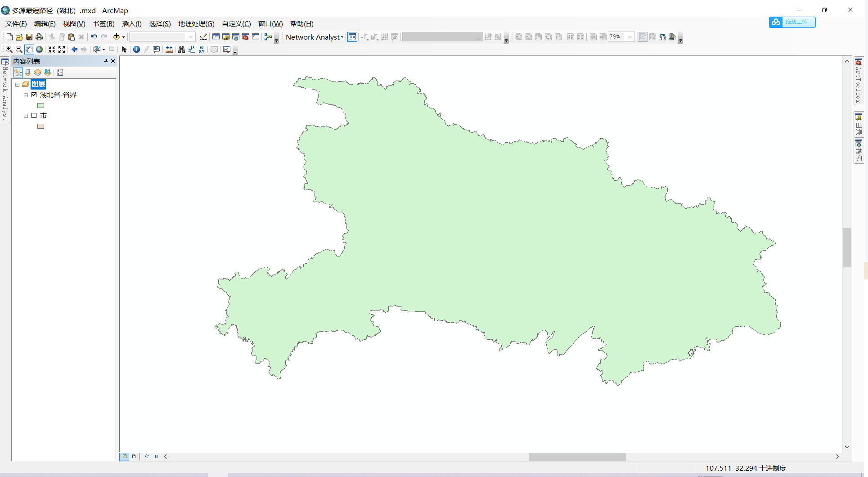Zoom to full extent globe icon
The height and width of the screenshot is (477, 868).
point(39,49)
